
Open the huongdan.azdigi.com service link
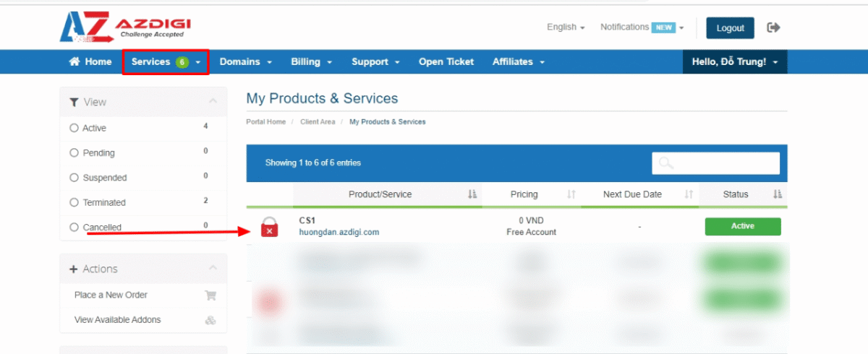[x=339, y=232]
